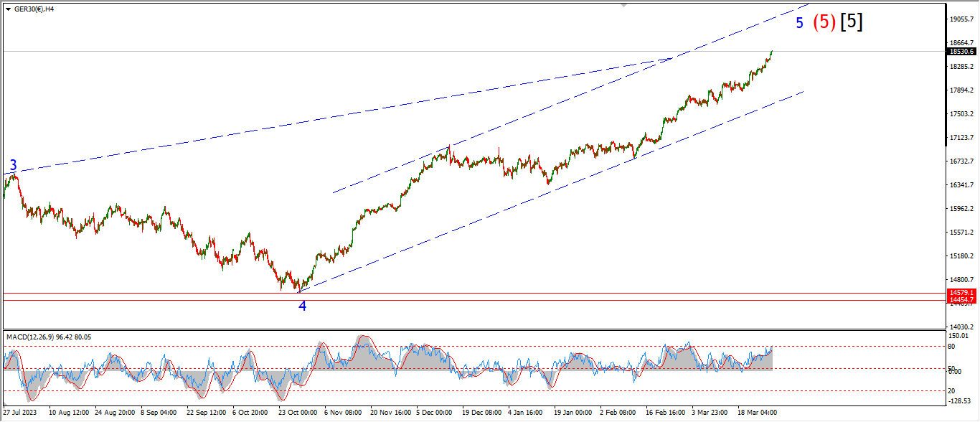Click the GER30(€),H4 chart title text
The image size is (980, 422).
click(35, 9)
